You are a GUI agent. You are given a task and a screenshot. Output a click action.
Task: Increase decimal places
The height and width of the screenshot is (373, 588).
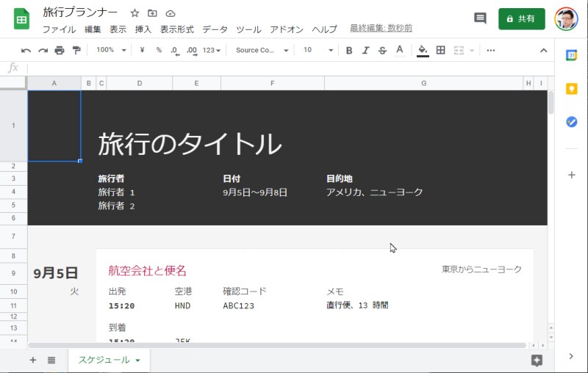192,51
